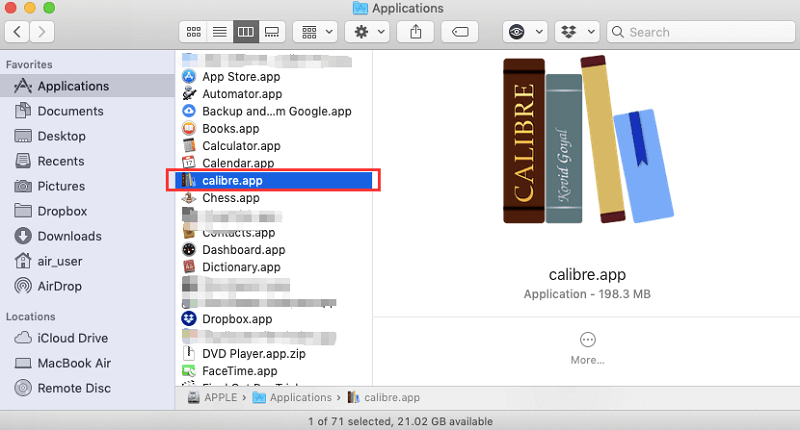Click the Dashboard.app icon
Screen dimensions: 800x430
(x=189, y=249)
